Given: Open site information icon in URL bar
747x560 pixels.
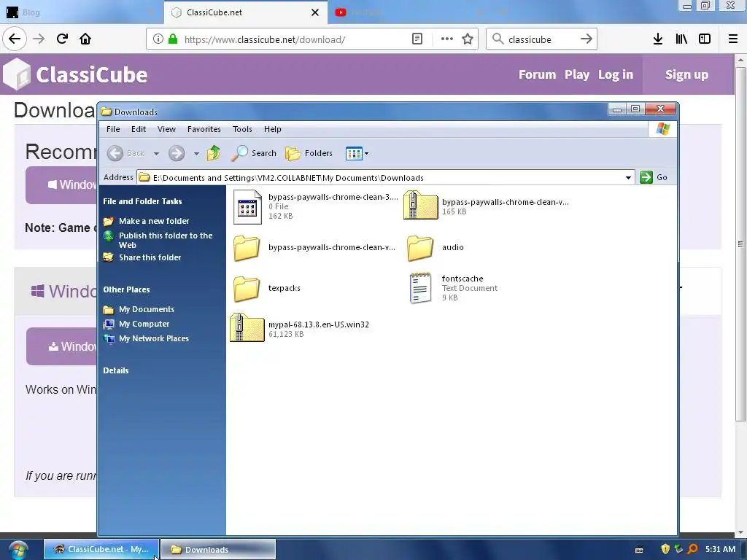Looking at the screenshot, I should pyautogui.click(x=158, y=39).
